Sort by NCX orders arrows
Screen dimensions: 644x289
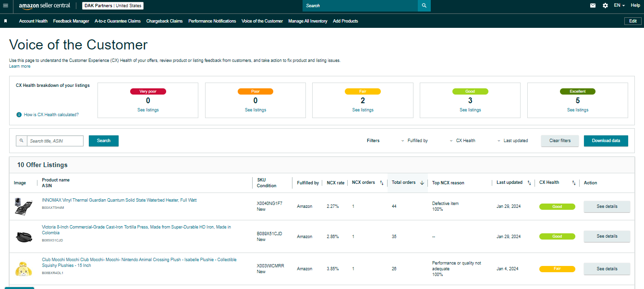[382, 182]
